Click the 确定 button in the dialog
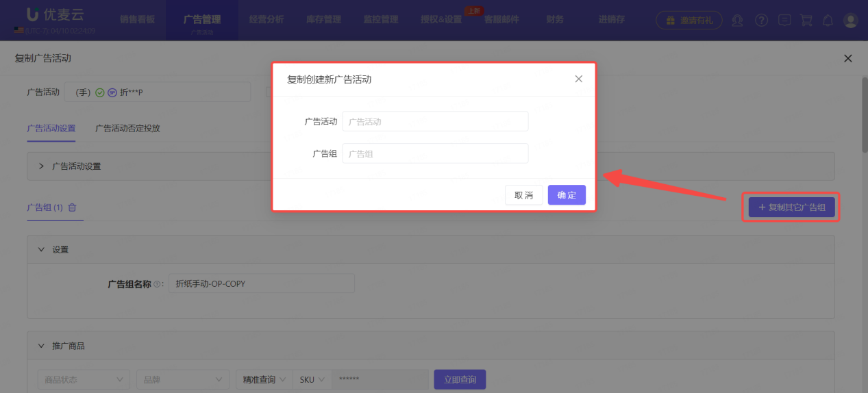The height and width of the screenshot is (393, 868). click(x=567, y=195)
